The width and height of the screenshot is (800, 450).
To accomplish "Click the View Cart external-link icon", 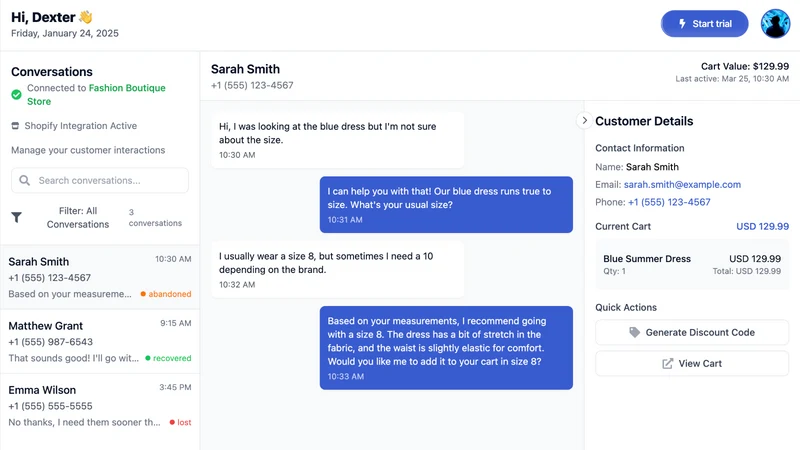I will [x=667, y=363].
